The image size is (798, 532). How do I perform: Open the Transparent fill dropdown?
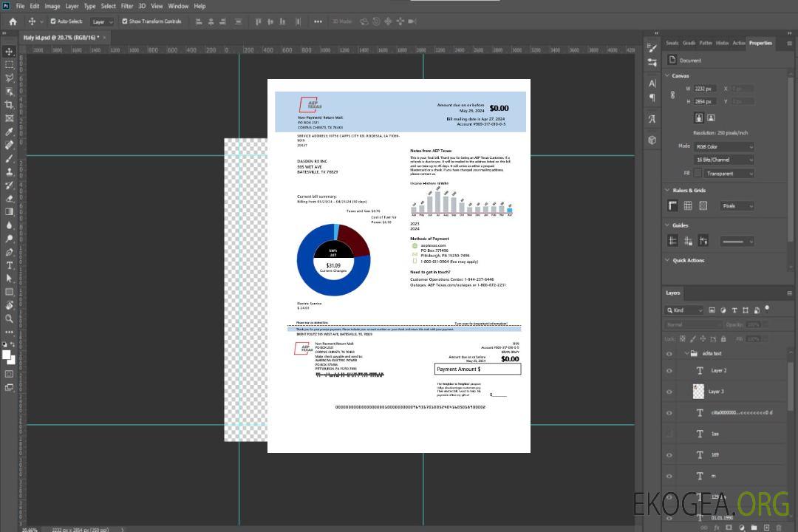(x=729, y=174)
